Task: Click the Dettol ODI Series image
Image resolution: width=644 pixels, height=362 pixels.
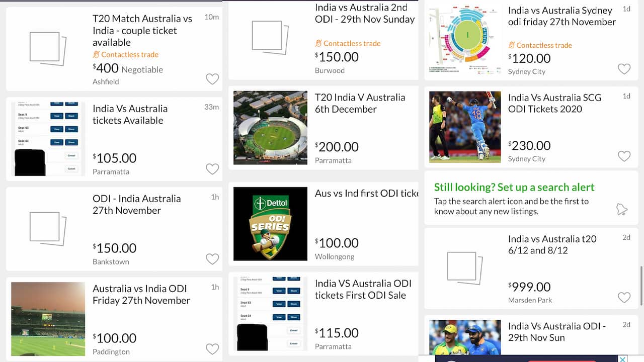Action: point(270,223)
